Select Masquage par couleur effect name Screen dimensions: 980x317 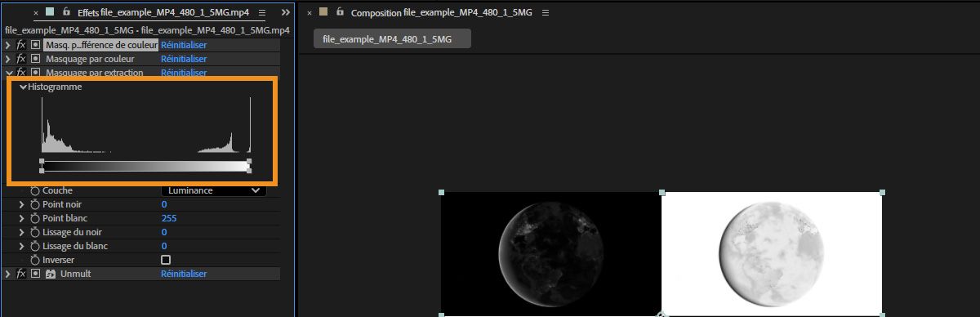(x=90, y=59)
